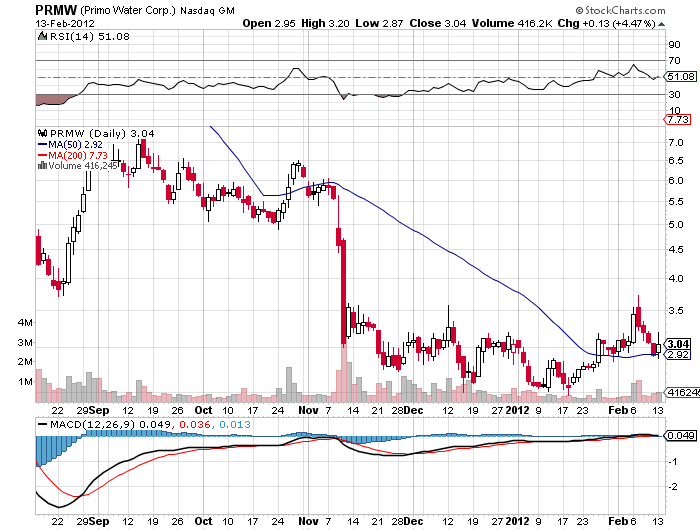Click the 'Low 2.87' value
Viewport: 700px width, 530px height.
(x=379, y=23)
